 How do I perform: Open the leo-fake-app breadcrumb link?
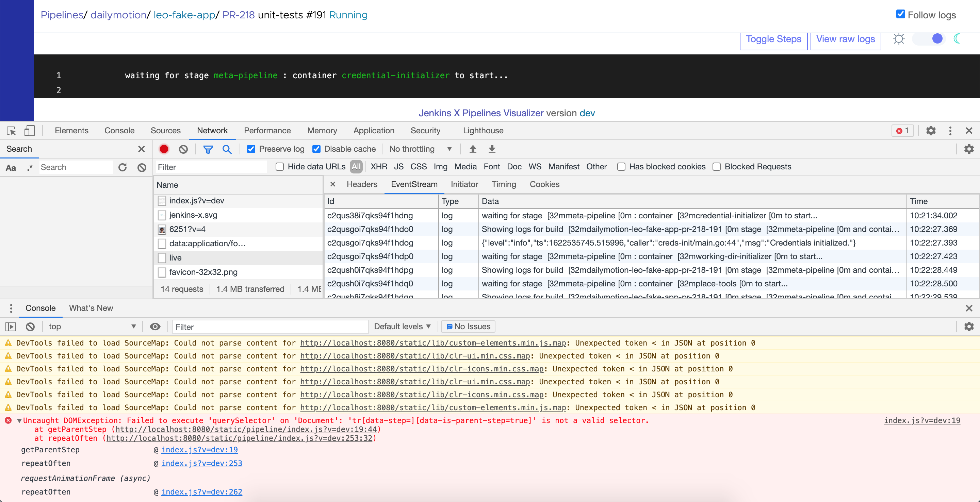click(184, 15)
